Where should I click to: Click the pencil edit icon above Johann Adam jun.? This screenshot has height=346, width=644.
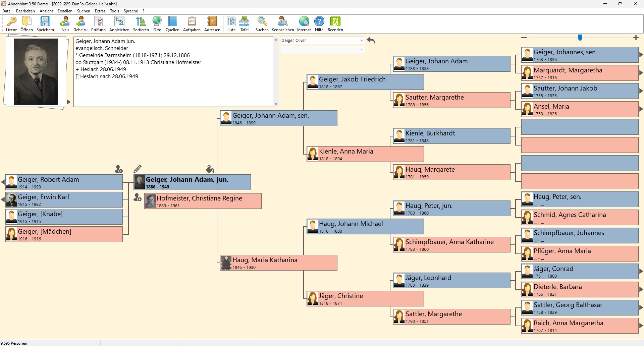(x=138, y=169)
